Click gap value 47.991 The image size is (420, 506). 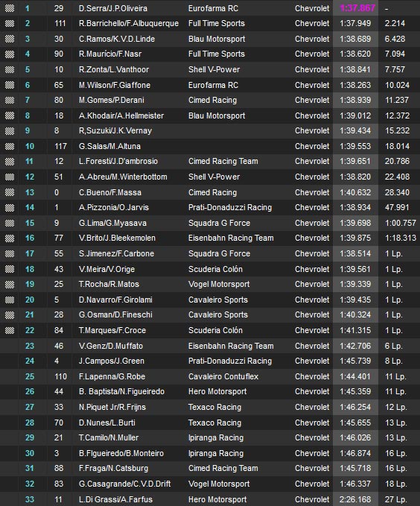coord(397,207)
